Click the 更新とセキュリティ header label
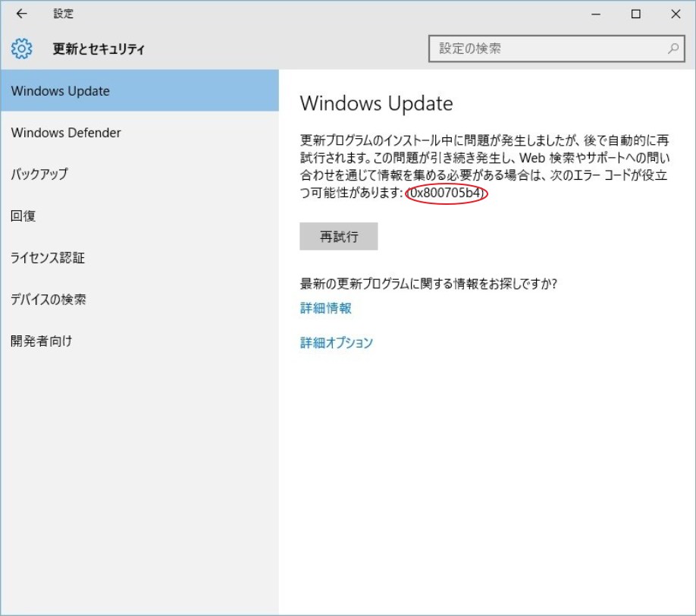Image resolution: width=696 pixels, height=616 pixels. [x=94, y=48]
